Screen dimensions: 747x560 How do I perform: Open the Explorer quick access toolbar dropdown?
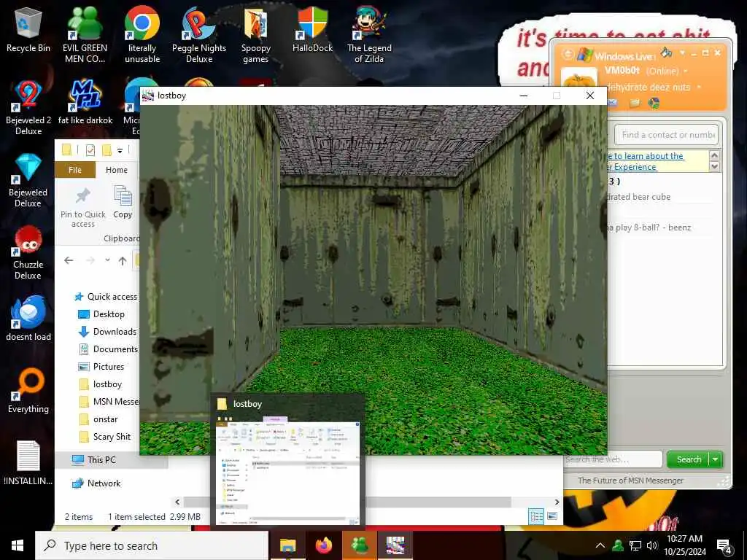point(120,150)
